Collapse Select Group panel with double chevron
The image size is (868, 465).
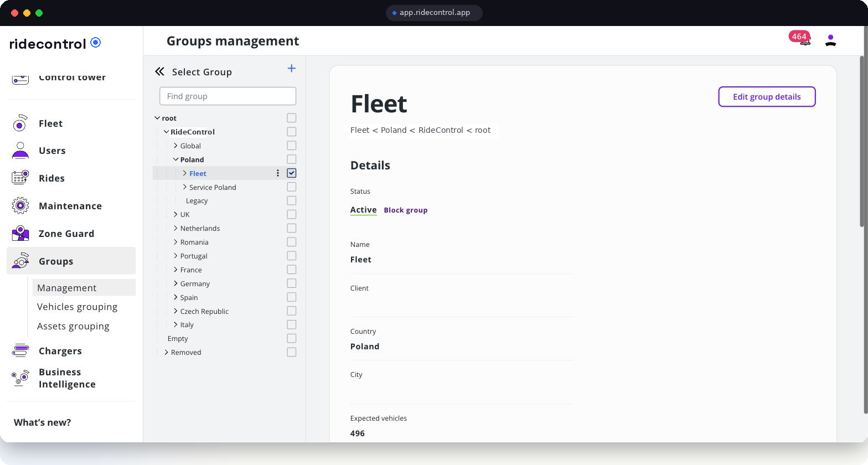click(x=159, y=71)
